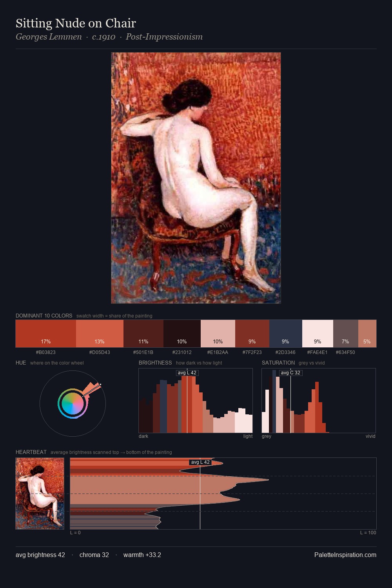Open the main painting image
Screen dimensions: 392x588
click(196, 178)
